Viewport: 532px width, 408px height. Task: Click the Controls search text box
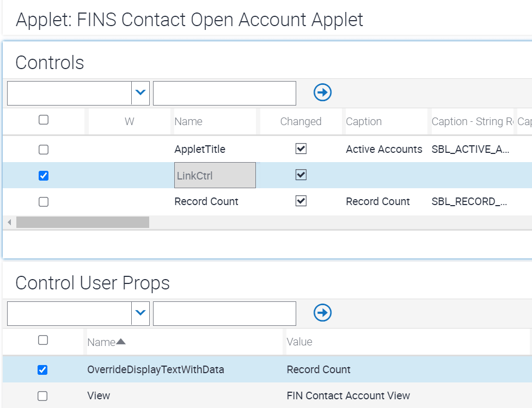pyautogui.click(x=224, y=93)
